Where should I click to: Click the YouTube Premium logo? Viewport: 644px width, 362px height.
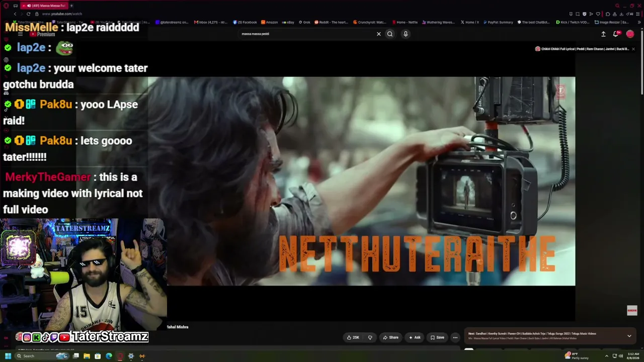(42, 34)
